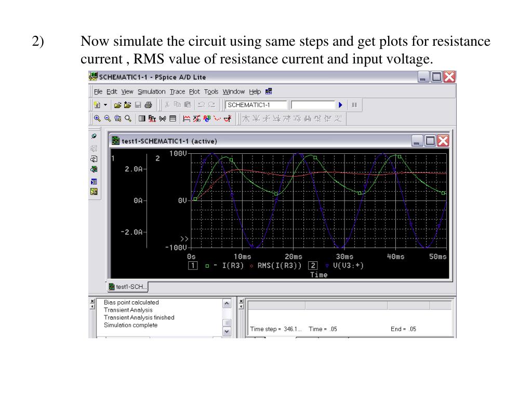Screen dimensions: 532x399
Task: Click the Print icon in toolbar
Action: coord(148,105)
